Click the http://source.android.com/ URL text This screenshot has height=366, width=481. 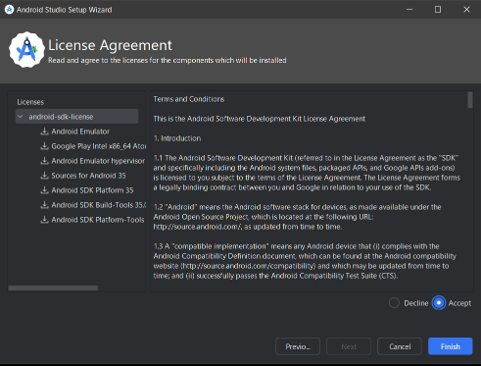click(x=197, y=227)
